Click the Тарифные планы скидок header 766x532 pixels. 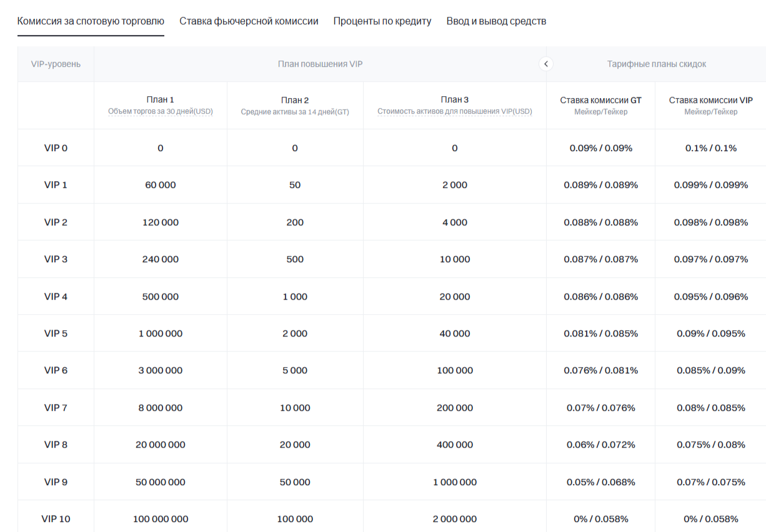point(656,64)
